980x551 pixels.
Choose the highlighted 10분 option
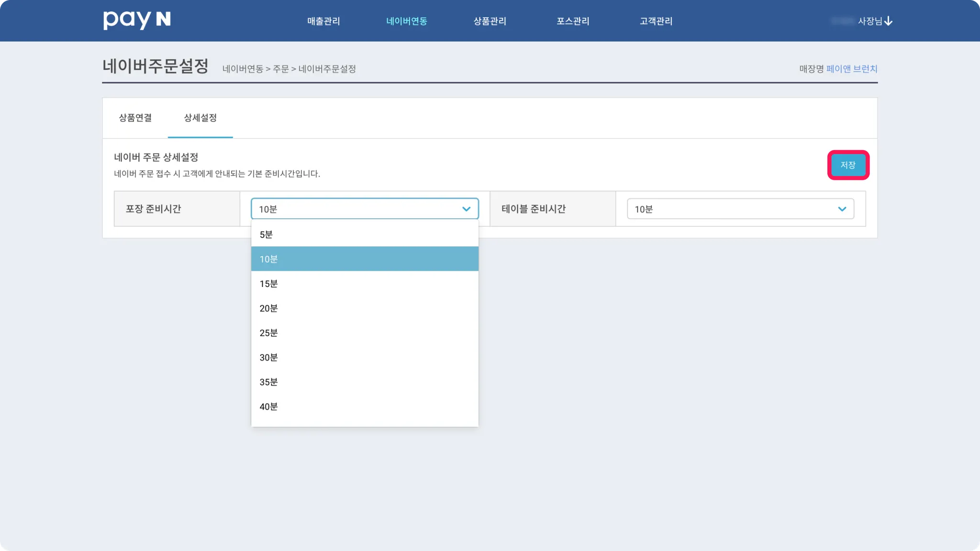(x=364, y=259)
